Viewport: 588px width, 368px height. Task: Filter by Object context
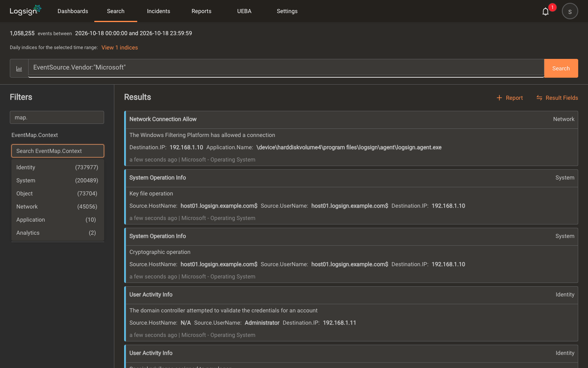(58, 193)
